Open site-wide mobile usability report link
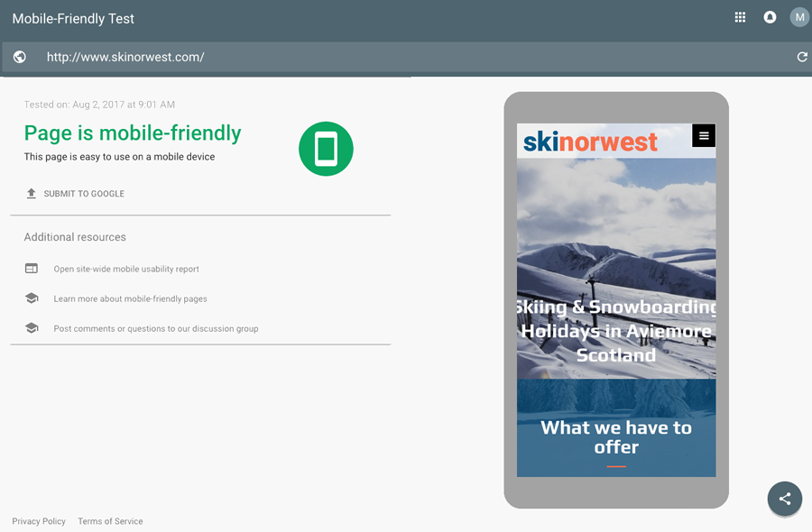The image size is (812, 532). (126, 269)
